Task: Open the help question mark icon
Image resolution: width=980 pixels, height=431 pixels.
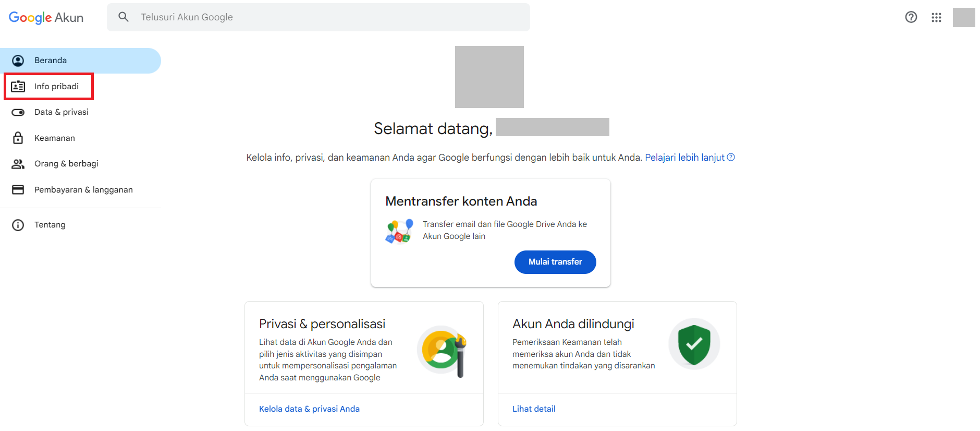Action: 911,17
